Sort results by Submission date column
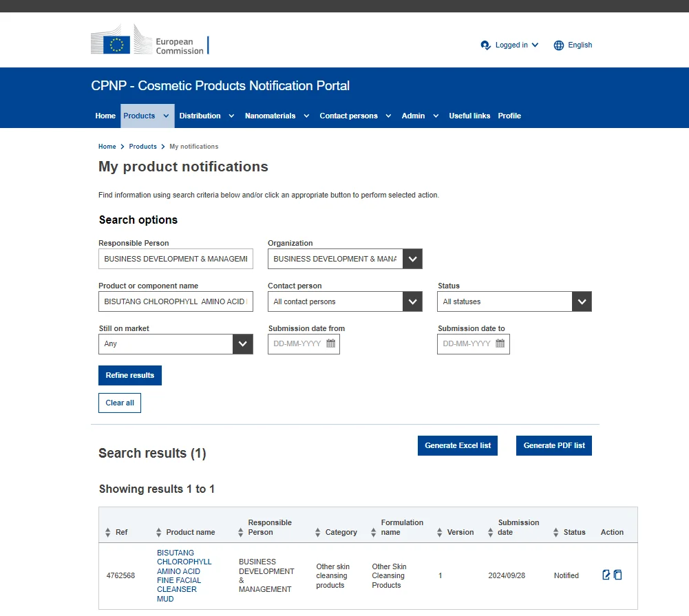This screenshot has height=616, width=689. (489, 533)
